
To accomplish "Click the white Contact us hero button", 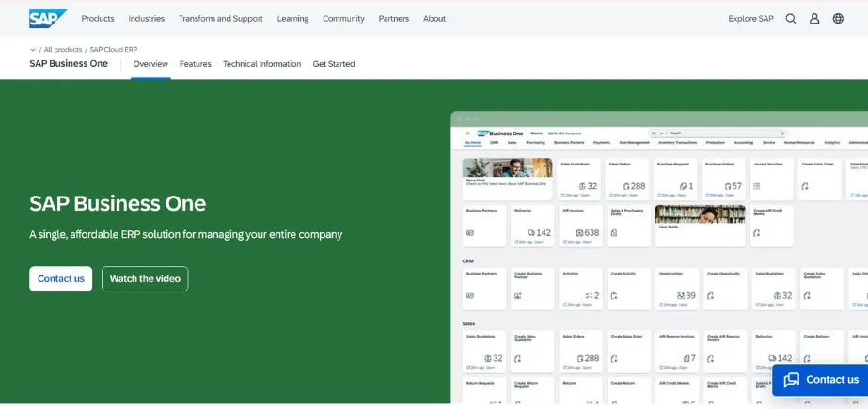I will tap(61, 279).
